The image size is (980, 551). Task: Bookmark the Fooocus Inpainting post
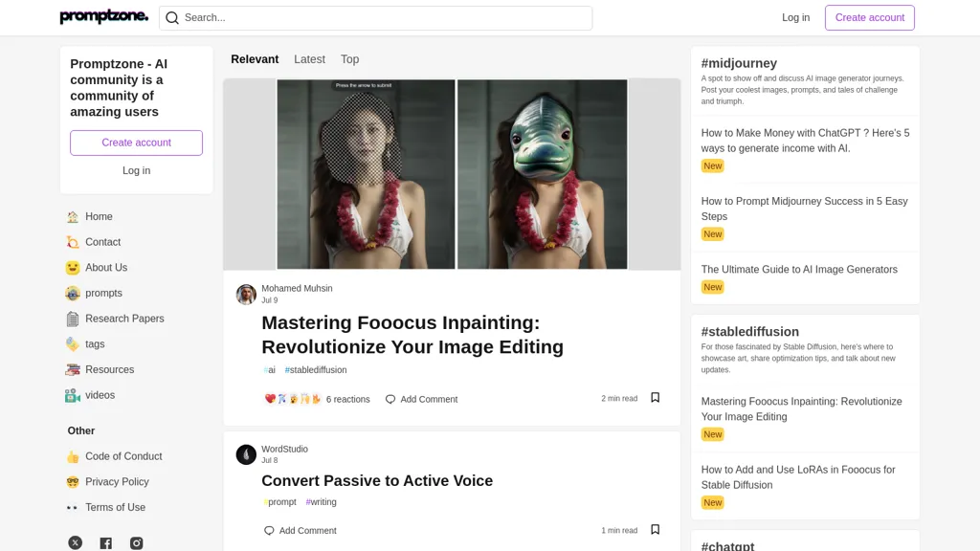pyautogui.click(x=655, y=398)
